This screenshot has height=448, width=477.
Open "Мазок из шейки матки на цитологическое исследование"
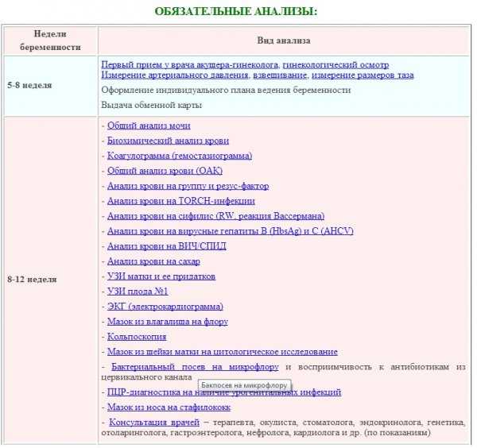point(223,352)
